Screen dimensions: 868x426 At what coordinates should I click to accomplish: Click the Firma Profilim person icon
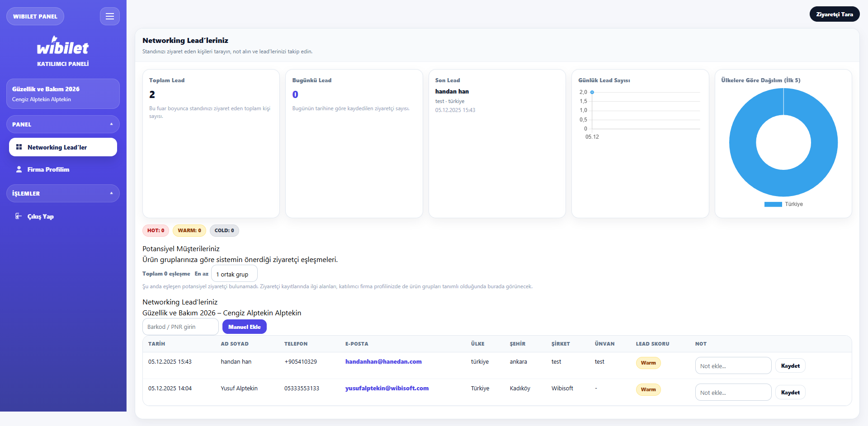19,169
